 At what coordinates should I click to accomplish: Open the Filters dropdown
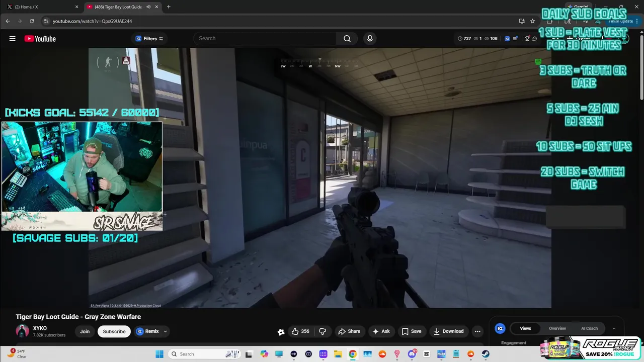[x=149, y=39]
